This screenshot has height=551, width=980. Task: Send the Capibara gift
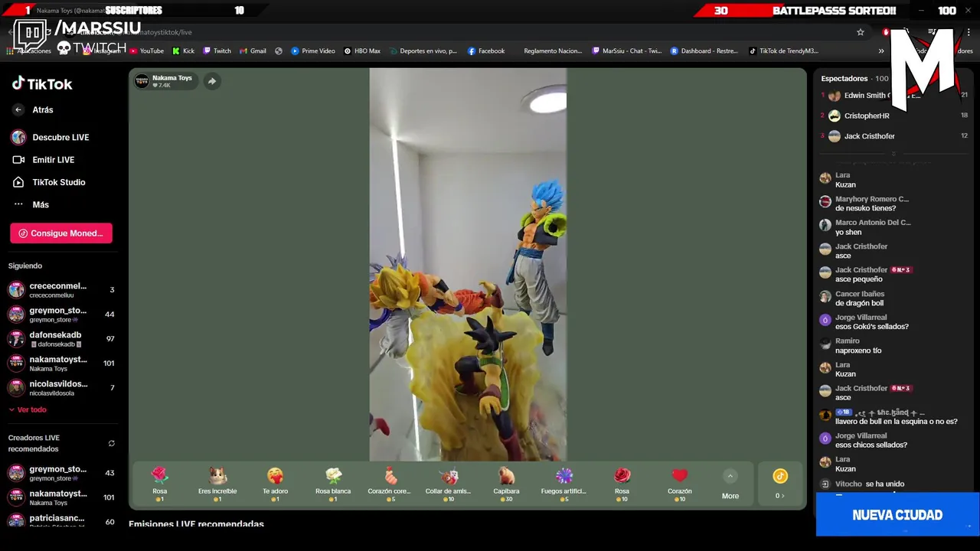pyautogui.click(x=506, y=484)
